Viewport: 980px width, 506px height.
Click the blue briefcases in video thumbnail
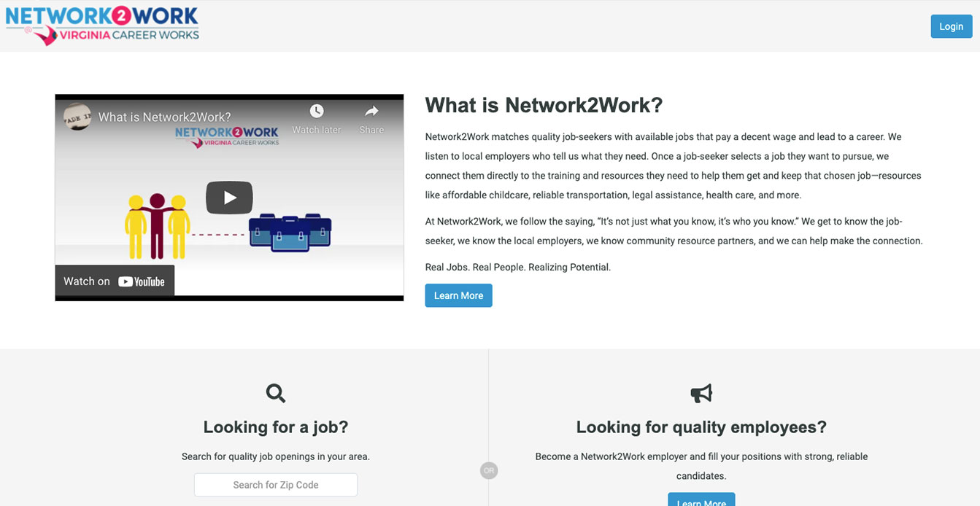coord(290,232)
